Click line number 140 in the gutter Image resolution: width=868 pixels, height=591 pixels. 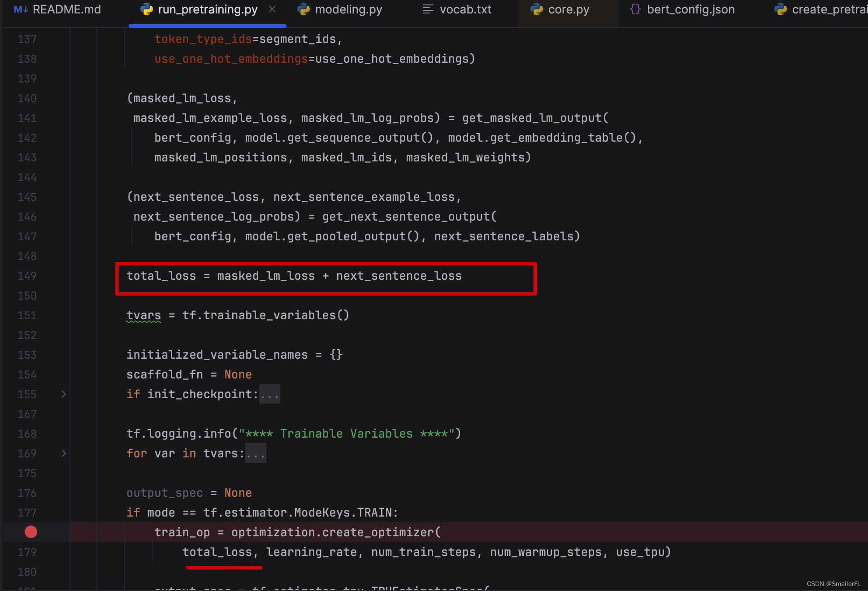tap(27, 98)
